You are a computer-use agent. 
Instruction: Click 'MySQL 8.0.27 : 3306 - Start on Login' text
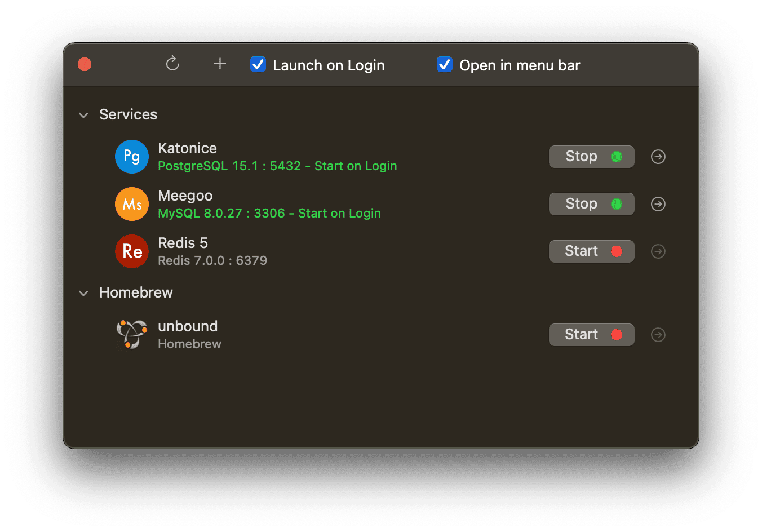tap(269, 213)
